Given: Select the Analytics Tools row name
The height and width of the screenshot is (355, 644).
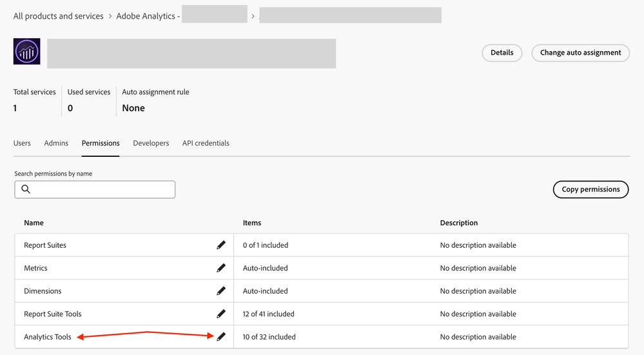Looking at the screenshot, I should pyautogui.click(x=48, y=337).
